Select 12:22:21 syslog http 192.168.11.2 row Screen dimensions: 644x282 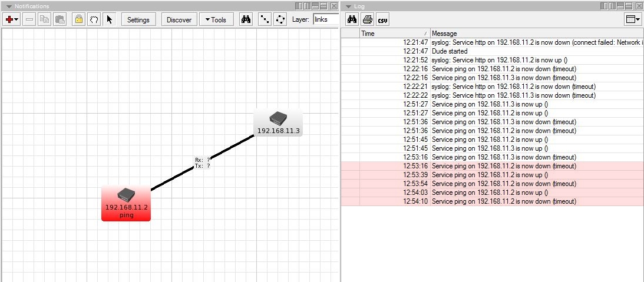click(x=493, y=87)
